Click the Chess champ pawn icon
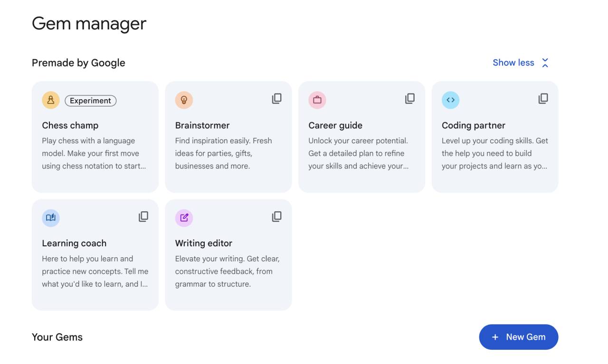 (x=51, y=100)
